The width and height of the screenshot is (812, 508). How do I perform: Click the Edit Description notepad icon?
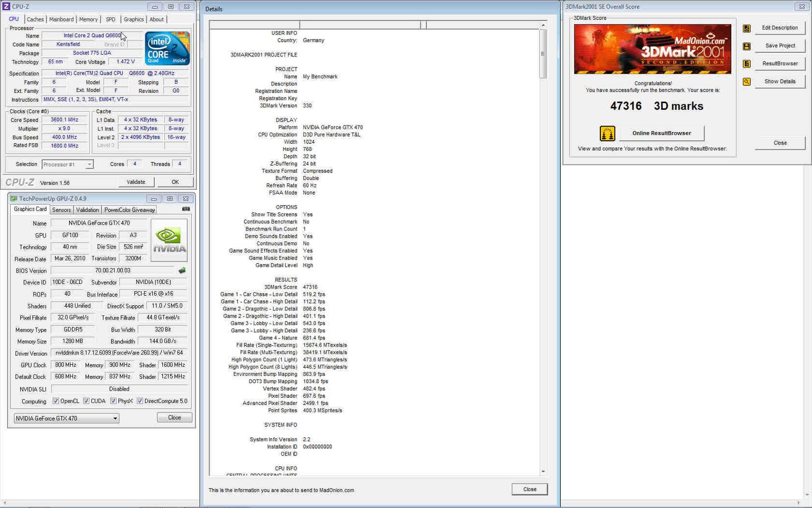coord(747,28)
